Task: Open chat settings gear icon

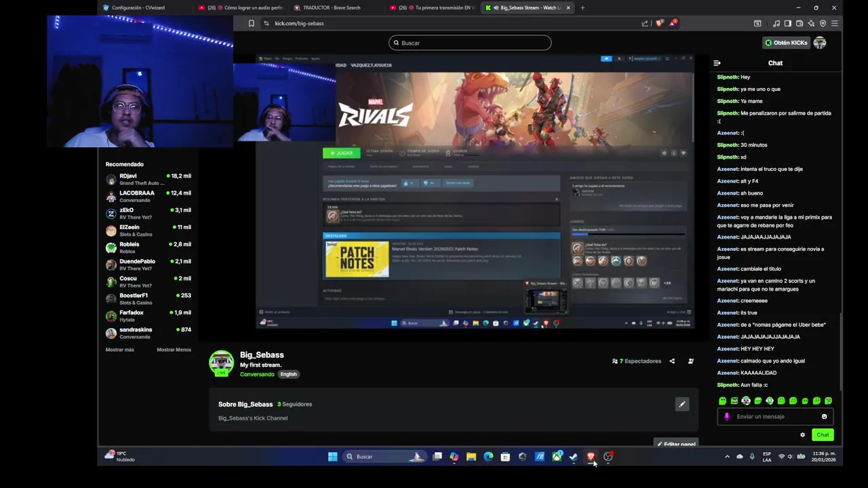Action: pyautogui.click(x=802, y=435)
